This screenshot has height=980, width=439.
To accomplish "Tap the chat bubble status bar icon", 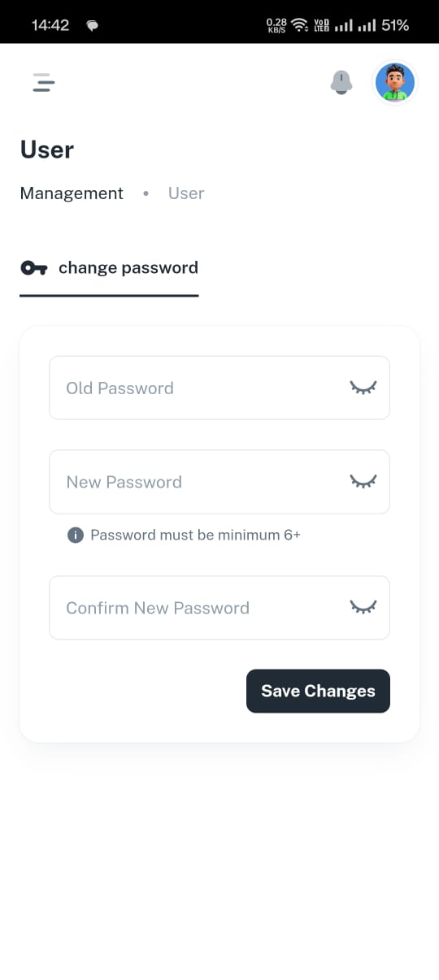I will [x=93, y=26].
